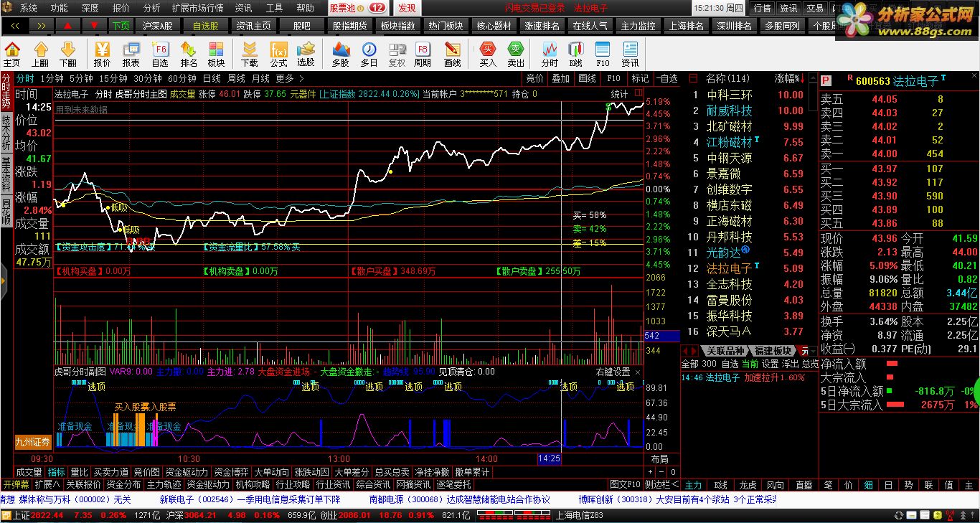Toggle the 竞价 auction option
This screenshot has width=980, height=523.
coord(534,78)
